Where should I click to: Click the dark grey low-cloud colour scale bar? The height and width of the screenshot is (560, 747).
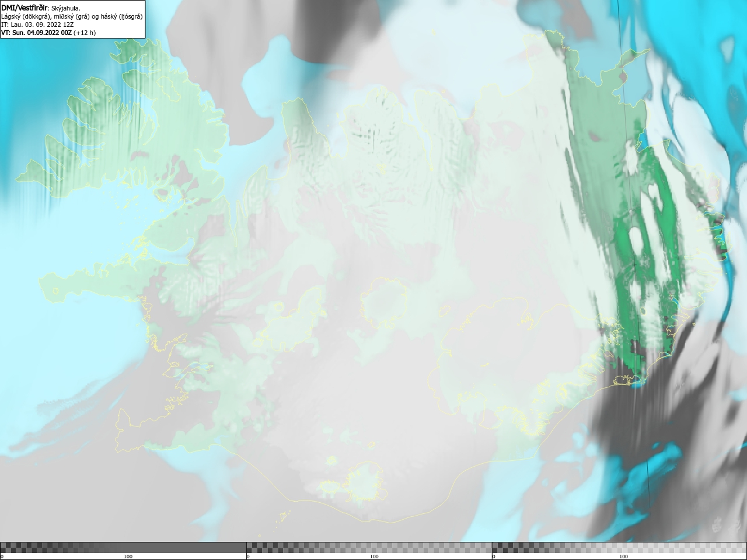click(x=123, y=548)
